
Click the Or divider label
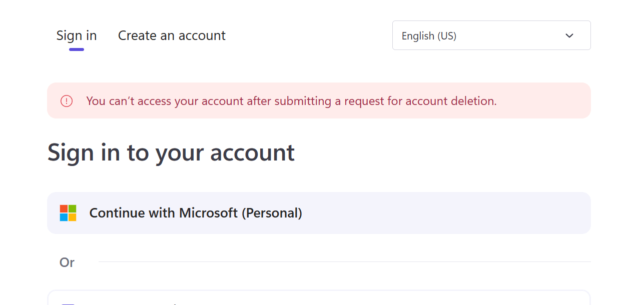point(68,262)
